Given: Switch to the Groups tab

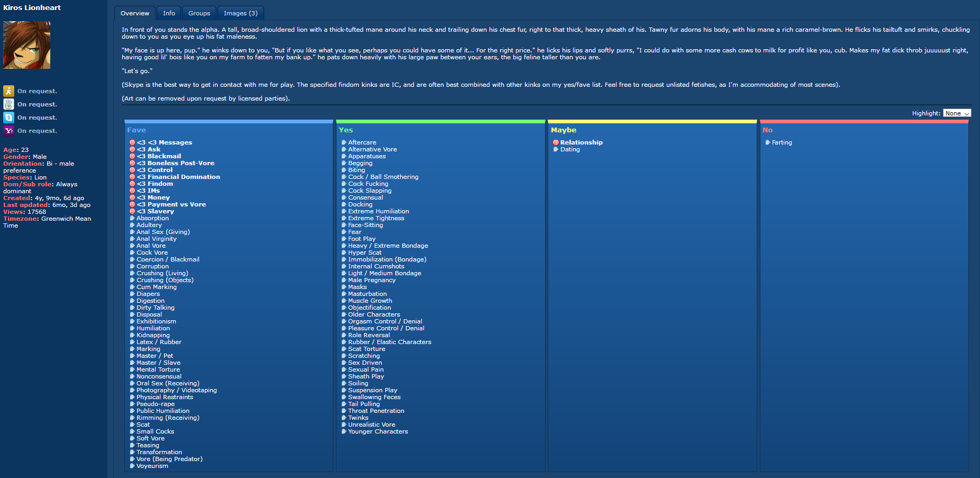Looking at the screenshot, I should click(199, 13).
